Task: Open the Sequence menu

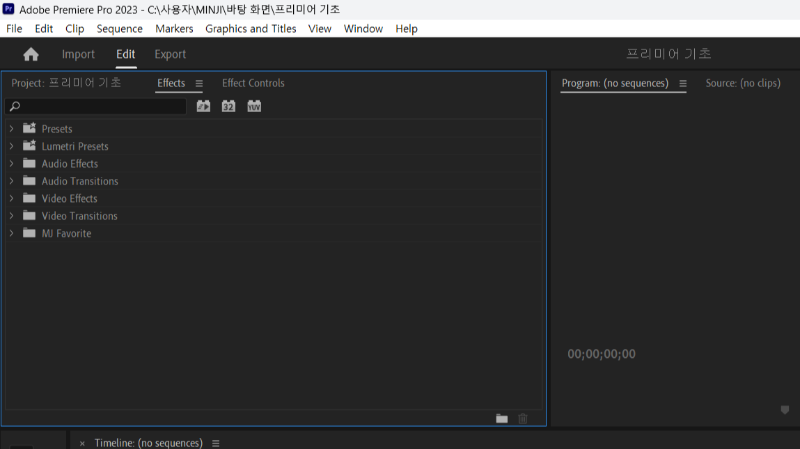Action: tap(119, 29)
